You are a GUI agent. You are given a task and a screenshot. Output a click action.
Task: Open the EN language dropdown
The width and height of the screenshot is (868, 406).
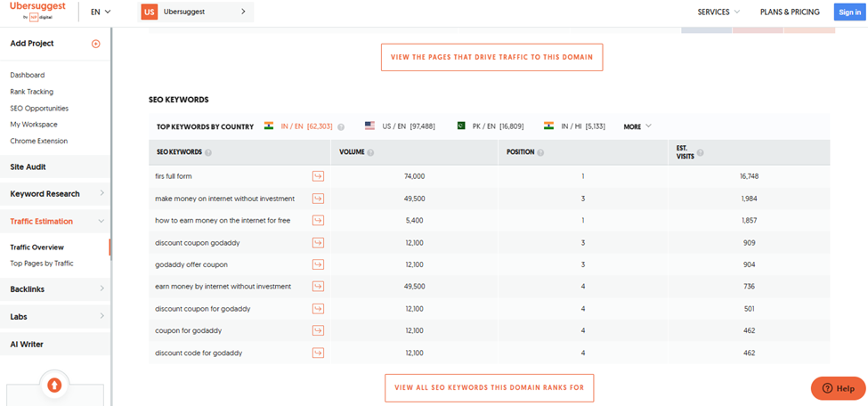click(x=101, y=12)
